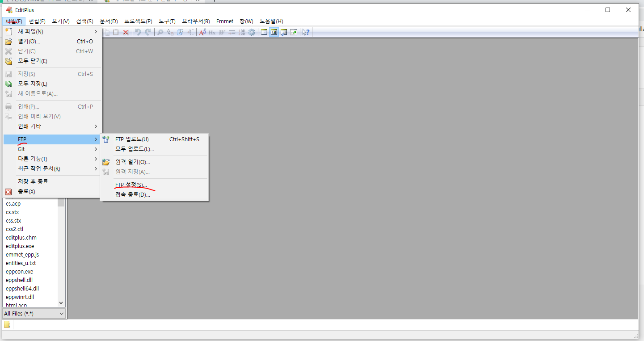Screen dimensions: 644x341
Task: Click the Undo arrow toolbar icon
Action: (138, 32)
